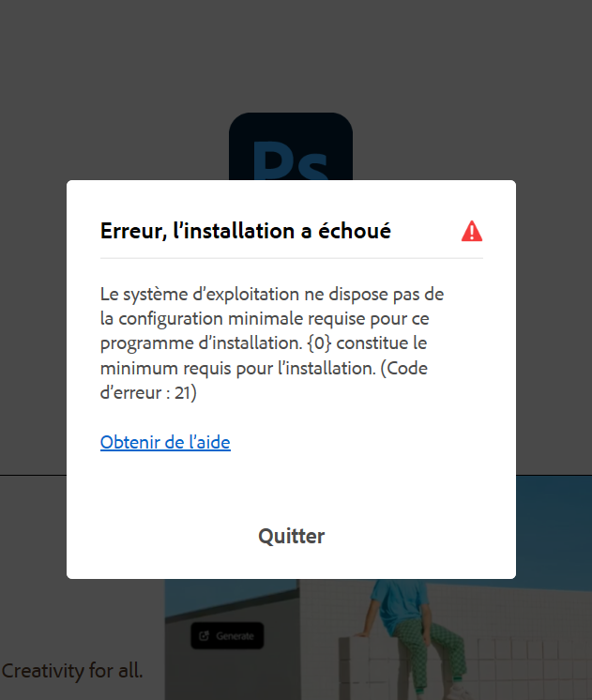This screenshot has height=700, width=592.
Task: Open the Obtenir de l'aide link
Action: 165,442
